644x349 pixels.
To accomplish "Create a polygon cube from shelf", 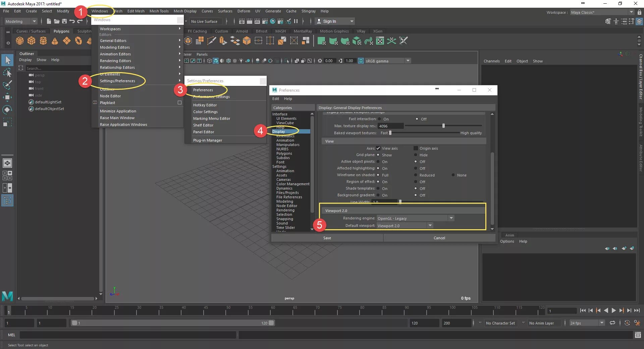I will [32, 41].
